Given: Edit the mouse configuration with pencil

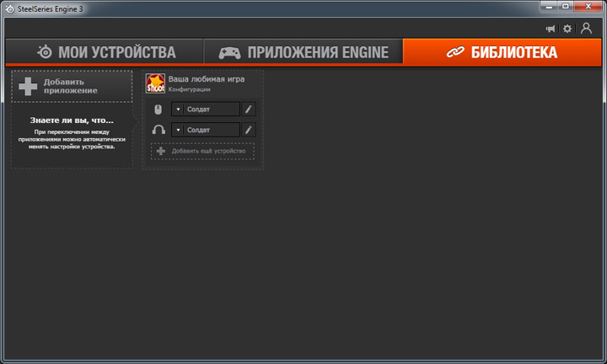Looking at the screenshot, I should pos(249,110).
